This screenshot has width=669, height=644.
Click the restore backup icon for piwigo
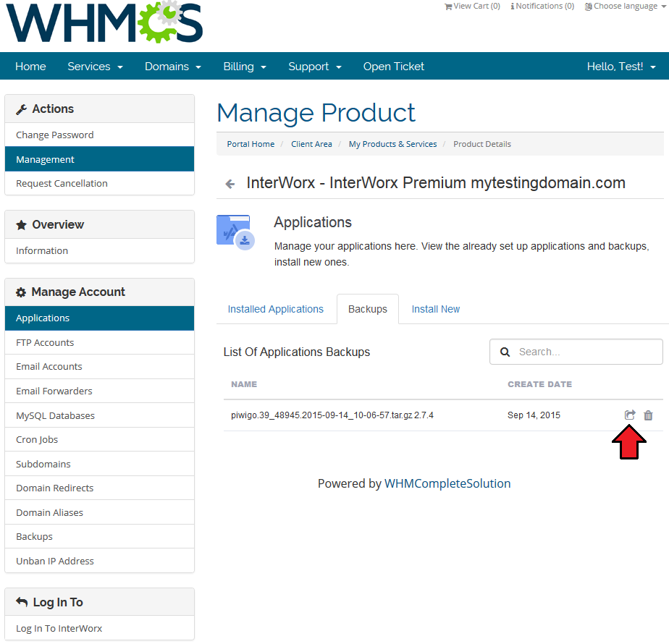pos(630,415)
